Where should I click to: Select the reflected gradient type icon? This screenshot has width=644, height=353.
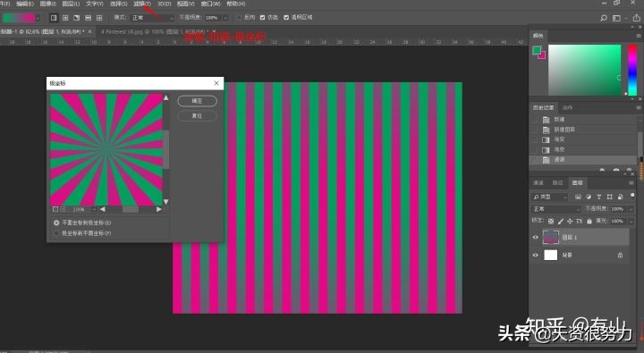click(88, 18)
